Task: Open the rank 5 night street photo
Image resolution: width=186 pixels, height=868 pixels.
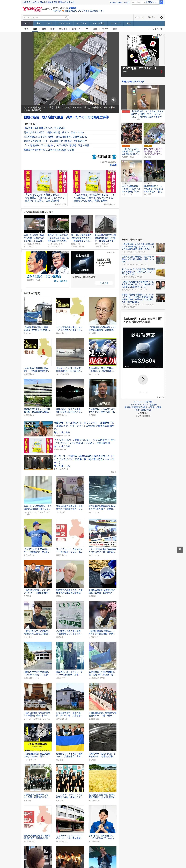Action: pyautogui.click(x=154, y=171)
